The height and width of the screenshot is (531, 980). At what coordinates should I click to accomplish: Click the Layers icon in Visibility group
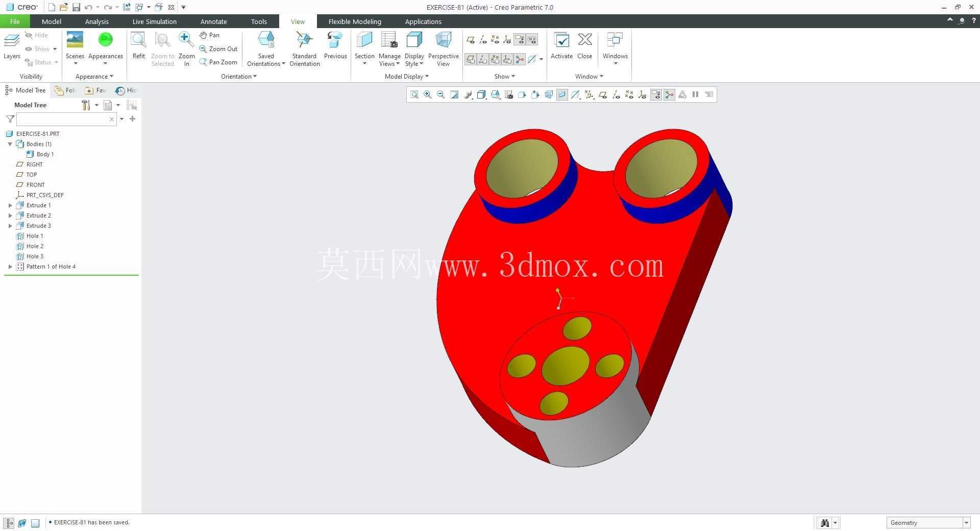[x=12, y=40]
